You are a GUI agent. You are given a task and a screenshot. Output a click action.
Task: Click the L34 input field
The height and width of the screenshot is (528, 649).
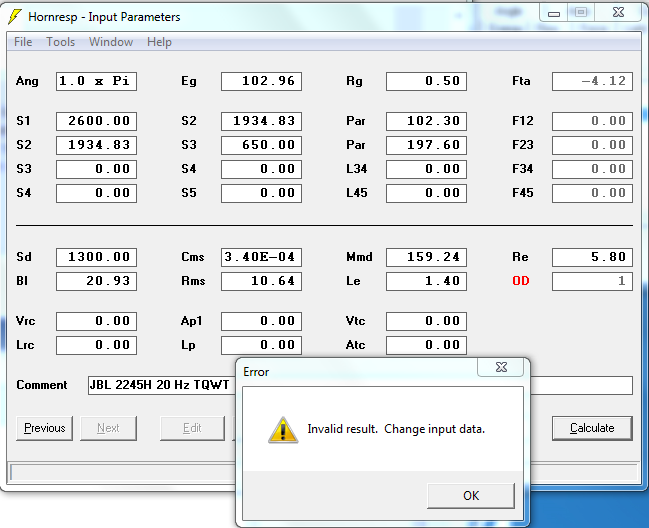[426, 169]
